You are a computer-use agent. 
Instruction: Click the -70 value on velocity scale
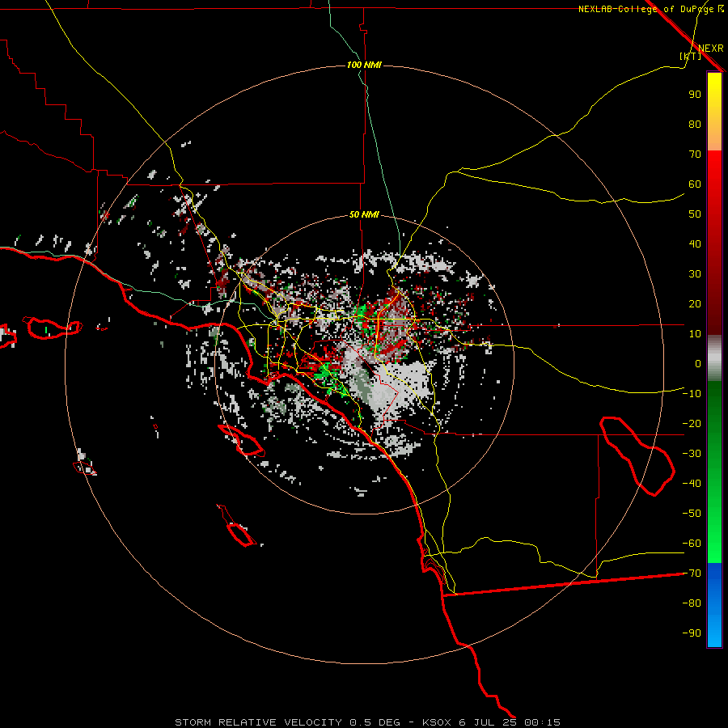coord(692,574)
